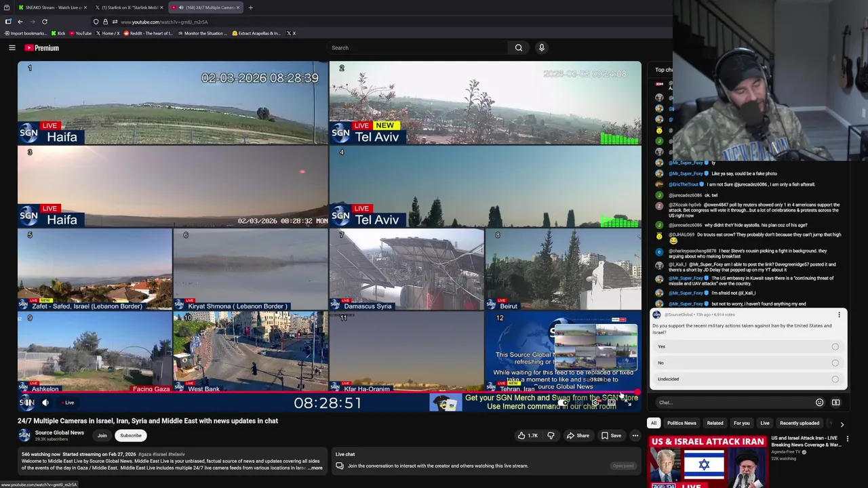Expand the Top chat dropdown

(664, 69)
